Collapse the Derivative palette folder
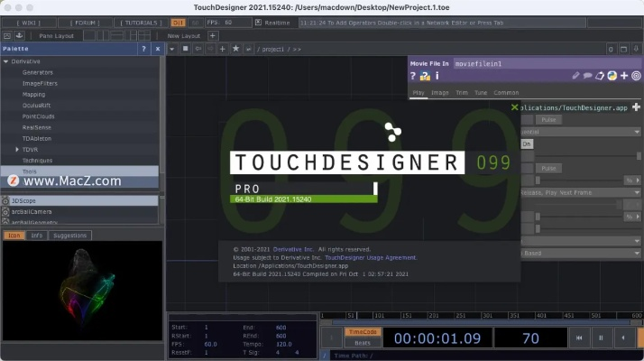This screenshot has height=361, width=644. 5,61
